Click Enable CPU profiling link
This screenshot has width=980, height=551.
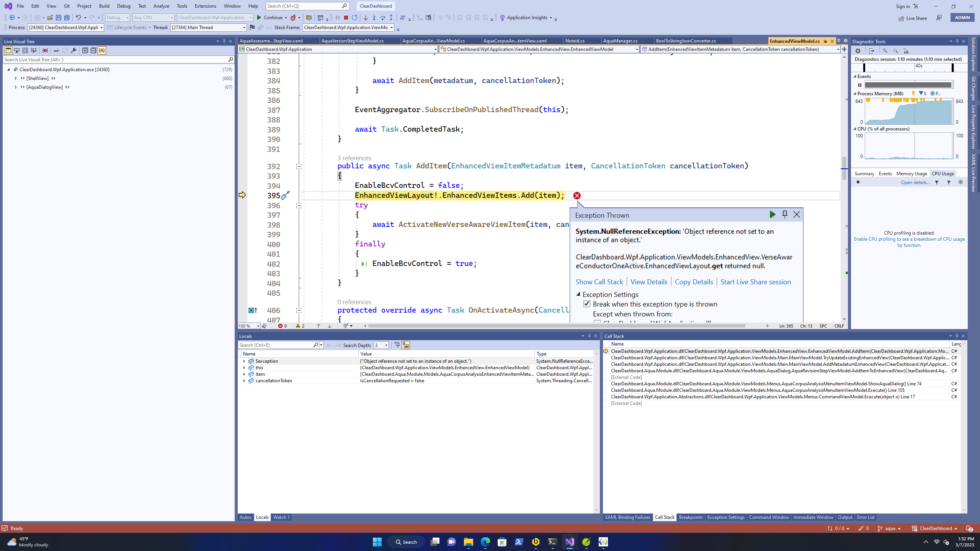pyautogui.click(x=909, y=242)
